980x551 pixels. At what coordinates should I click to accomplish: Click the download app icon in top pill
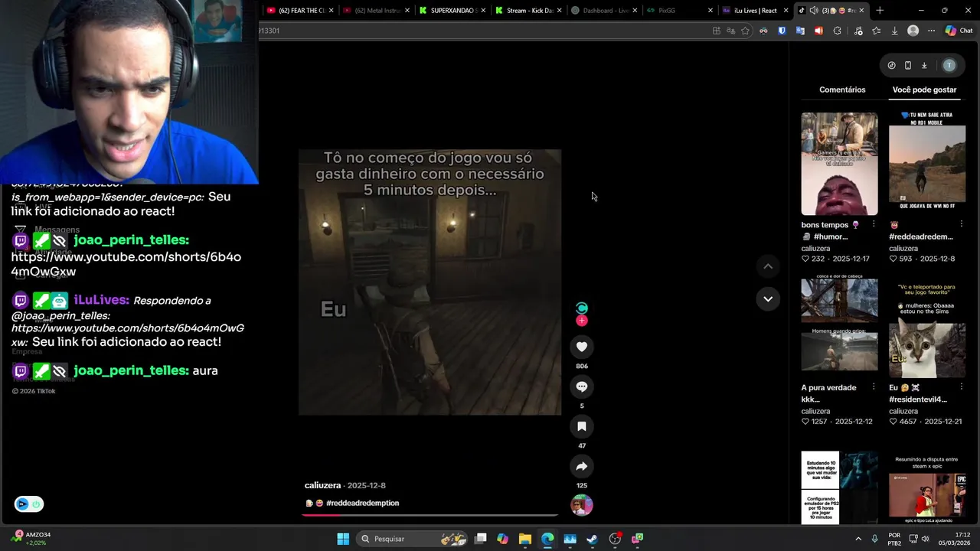coord(924,66)
